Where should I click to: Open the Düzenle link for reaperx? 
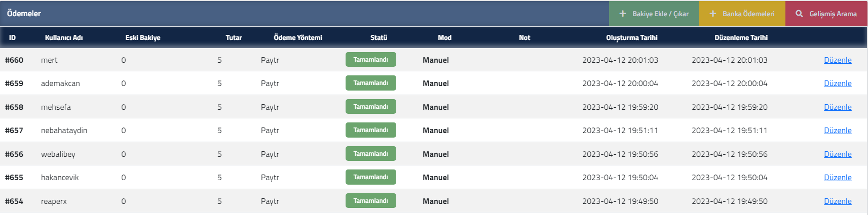[838, 201]
